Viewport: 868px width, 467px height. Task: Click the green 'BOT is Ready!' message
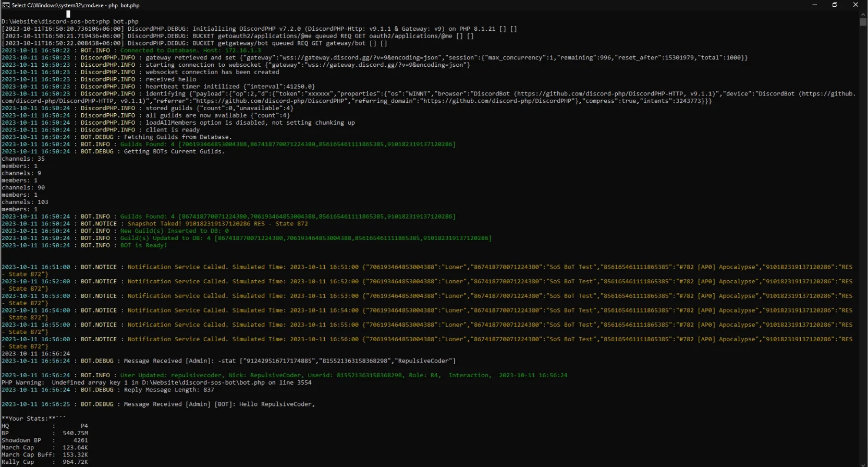coord(143,245)
